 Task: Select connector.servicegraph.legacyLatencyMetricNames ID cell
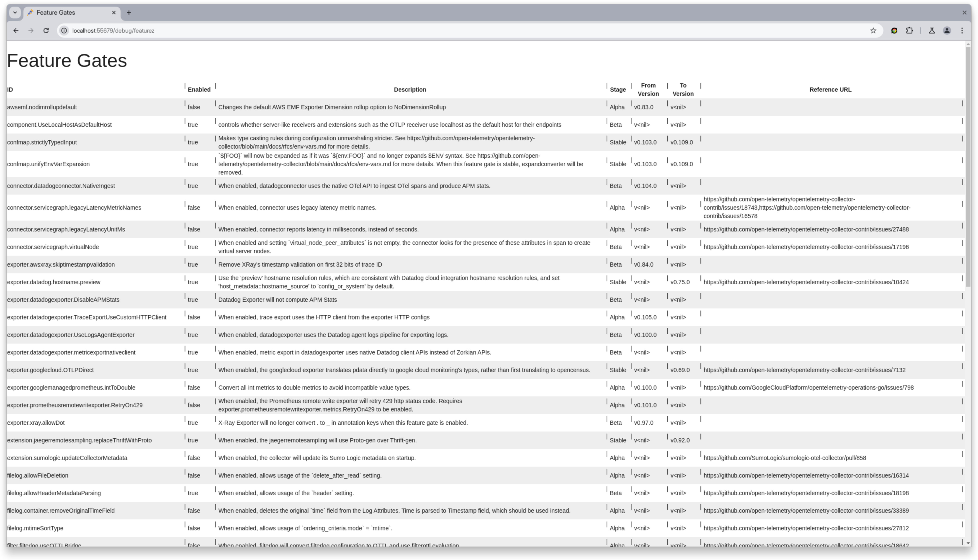tap(74, 208)
